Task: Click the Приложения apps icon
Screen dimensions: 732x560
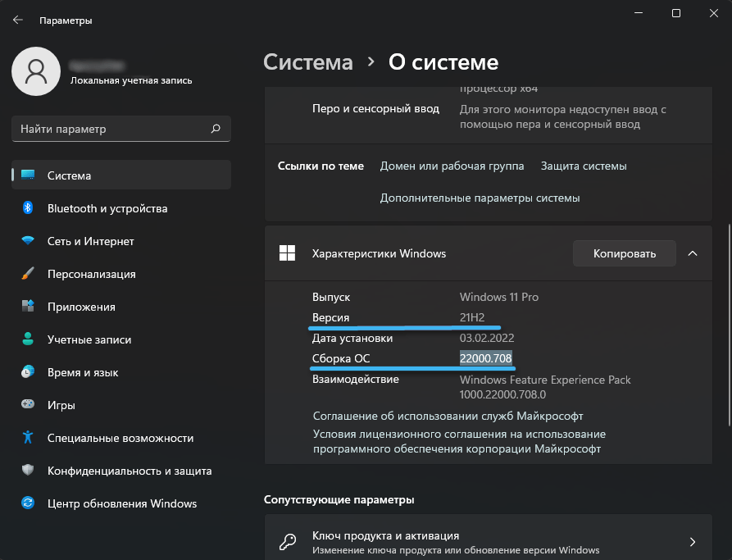Action: tap(28, 307)
